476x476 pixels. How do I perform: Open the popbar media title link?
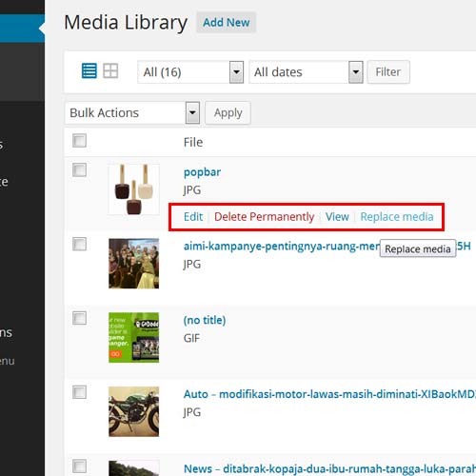click(202, 172)
